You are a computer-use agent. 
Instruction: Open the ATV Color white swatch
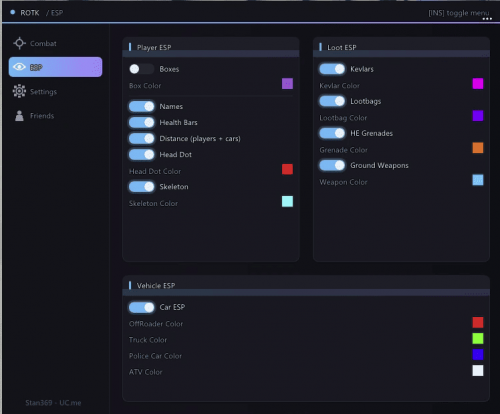[x=478, y=370]
